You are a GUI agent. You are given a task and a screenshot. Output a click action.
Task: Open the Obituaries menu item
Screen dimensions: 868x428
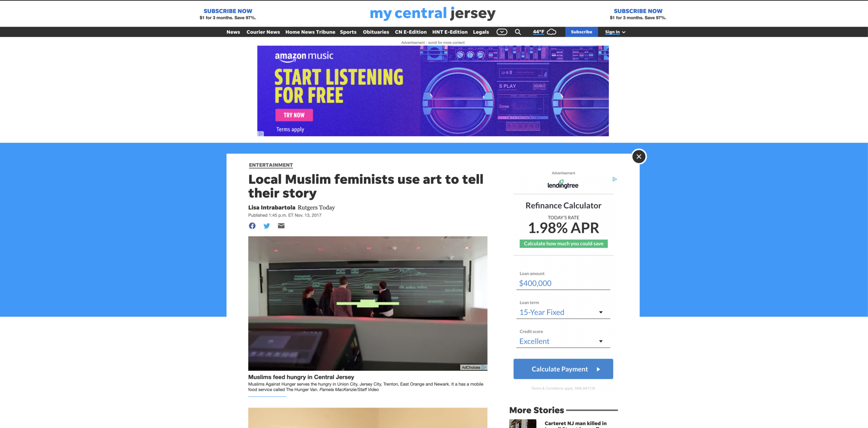[376, 32]
